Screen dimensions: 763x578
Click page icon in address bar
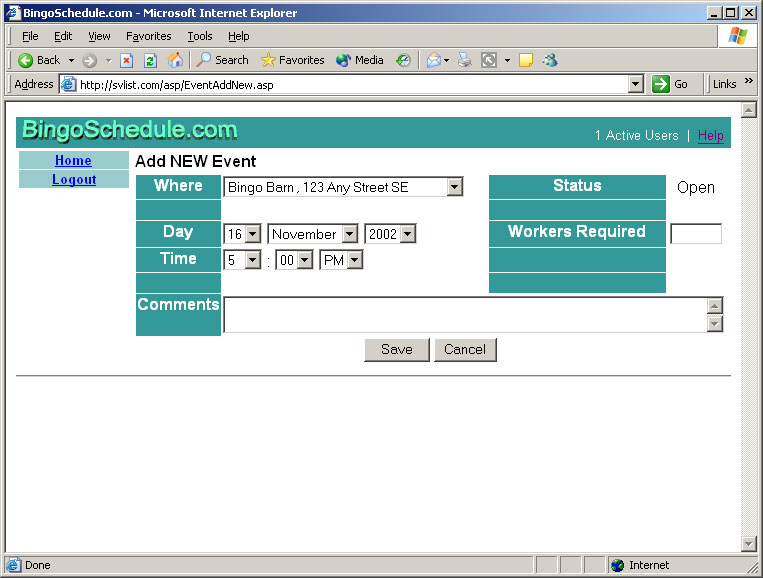[x=69, y=84]
